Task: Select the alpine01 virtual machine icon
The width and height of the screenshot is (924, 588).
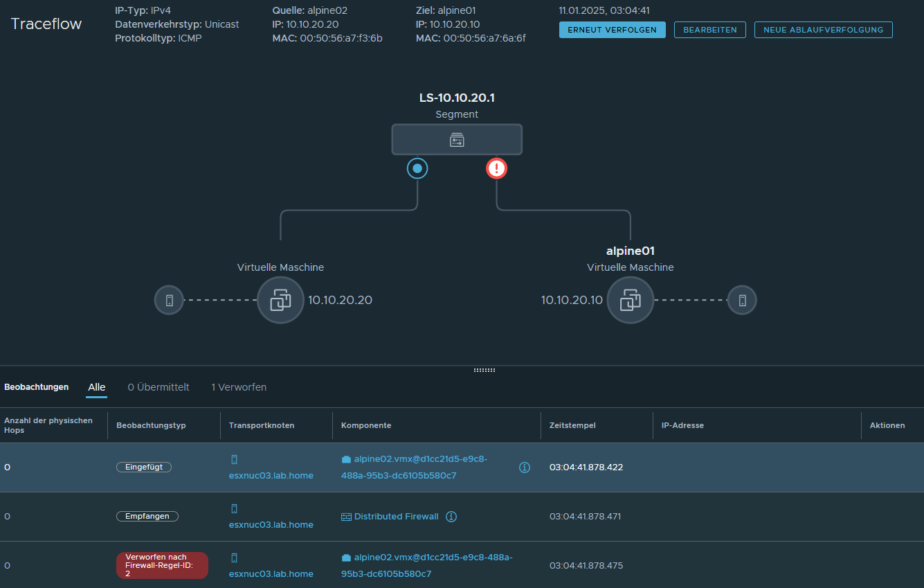Action: (630, 300)
